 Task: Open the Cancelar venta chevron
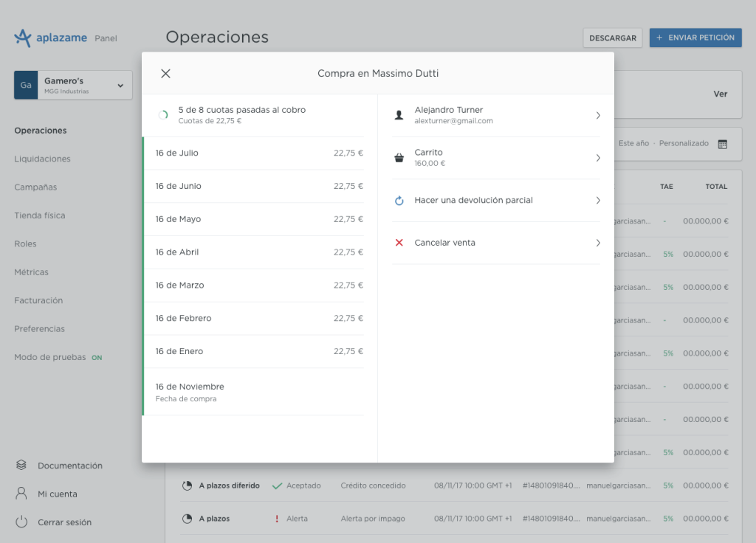pos(598,242)
